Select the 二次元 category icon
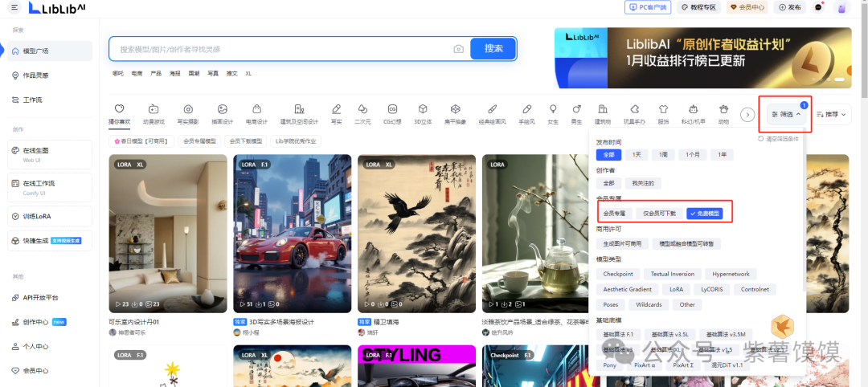868x387 pixels. pyautogui.click(x=362, y=109)
